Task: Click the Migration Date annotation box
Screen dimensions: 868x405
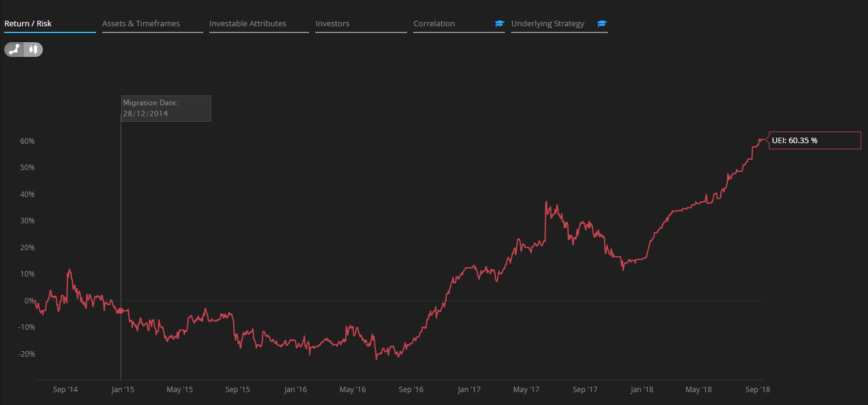Action: pos(166,108)
